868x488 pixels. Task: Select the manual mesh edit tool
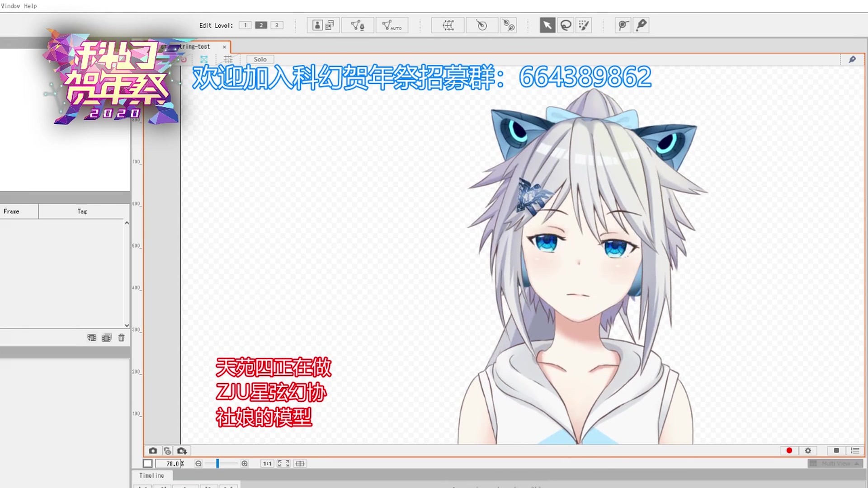click(x=358, y=25)
